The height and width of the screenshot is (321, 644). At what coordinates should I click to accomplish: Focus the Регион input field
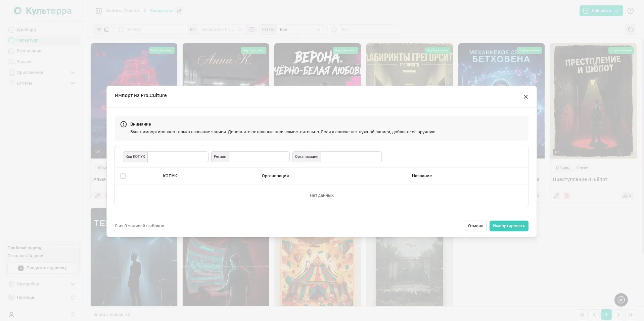coord(259,157)
